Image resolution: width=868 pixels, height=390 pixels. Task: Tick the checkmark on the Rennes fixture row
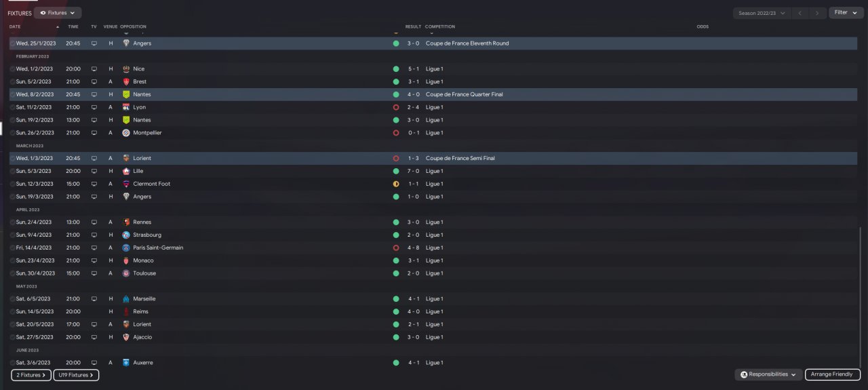point(13,222)
